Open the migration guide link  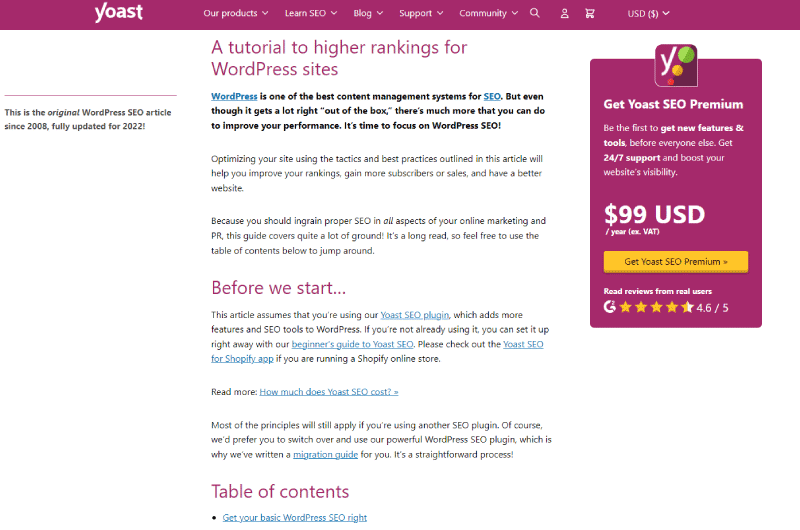(325, 455)
